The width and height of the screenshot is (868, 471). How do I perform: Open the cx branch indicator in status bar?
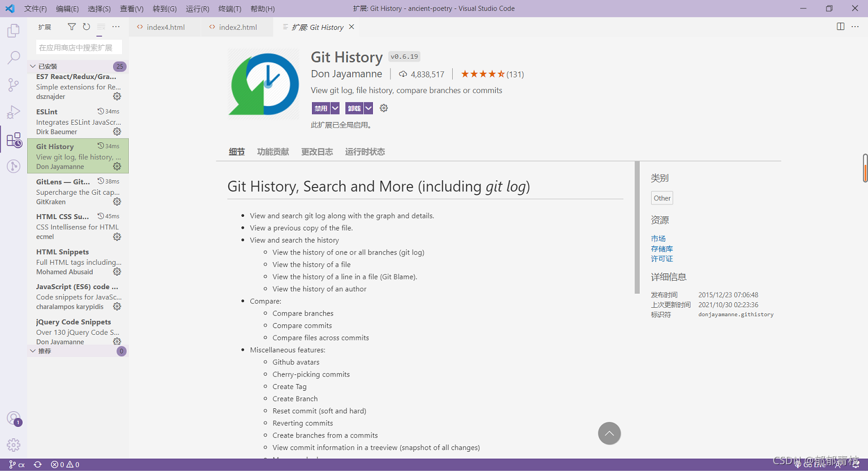tap(17, 465)
